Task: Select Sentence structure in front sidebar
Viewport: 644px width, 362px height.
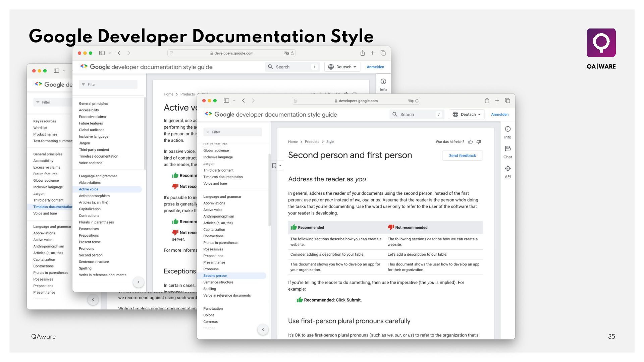Action: pos(218,282)
